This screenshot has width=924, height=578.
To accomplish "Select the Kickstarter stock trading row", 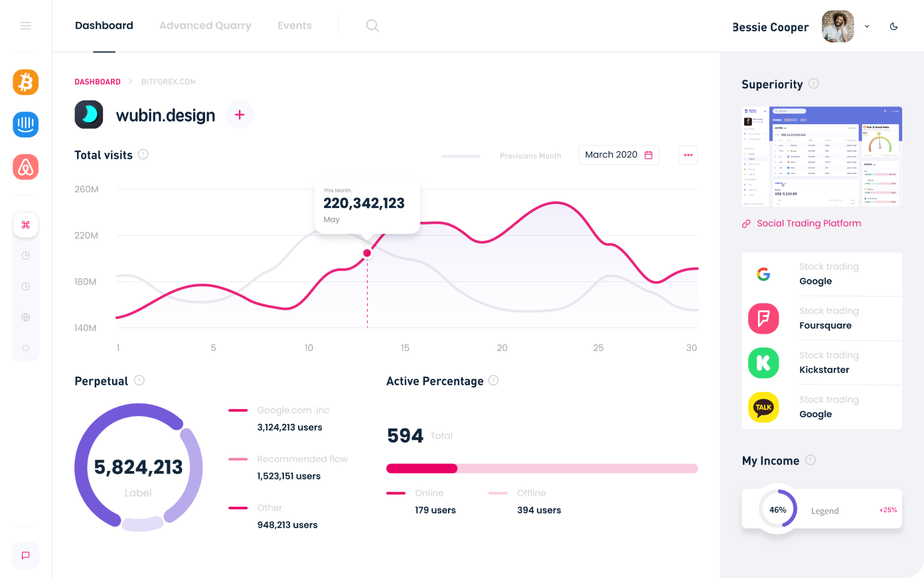I will (822, 363).
